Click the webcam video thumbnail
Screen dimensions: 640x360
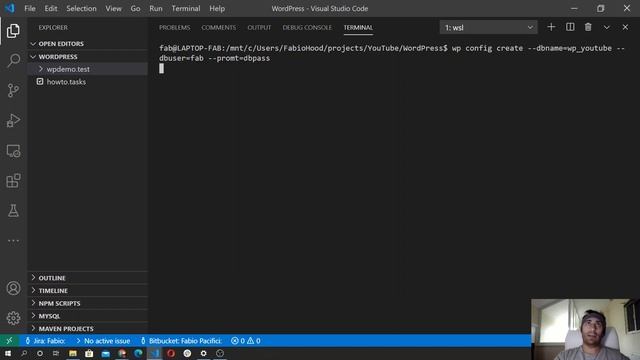point(585,329)
